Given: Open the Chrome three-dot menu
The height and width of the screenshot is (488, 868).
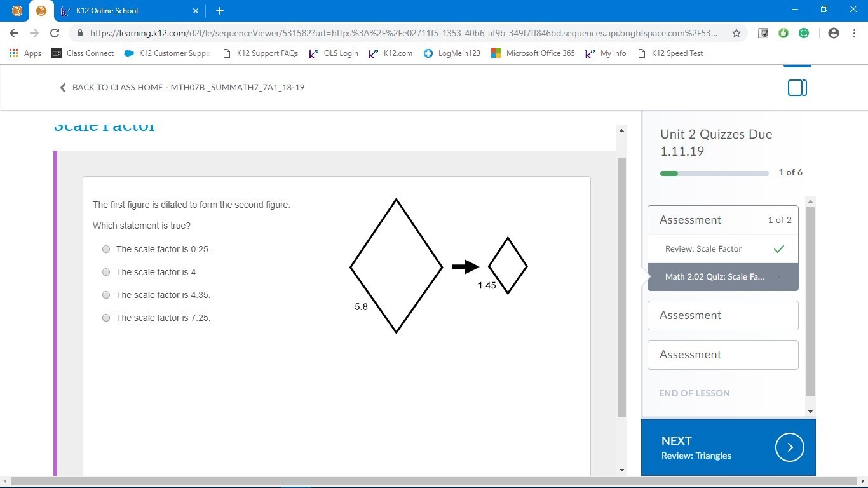Looking at the screenshot, I should point(854,33).
